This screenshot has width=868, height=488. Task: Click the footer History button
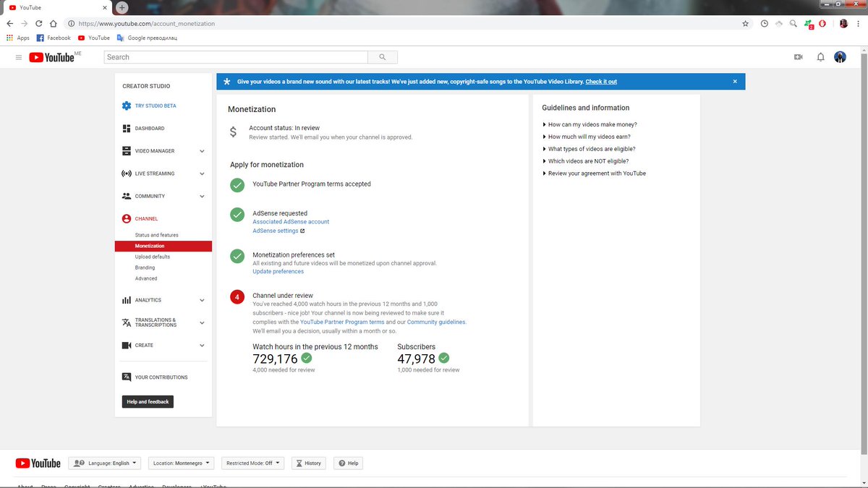click(x=308, y=463)
